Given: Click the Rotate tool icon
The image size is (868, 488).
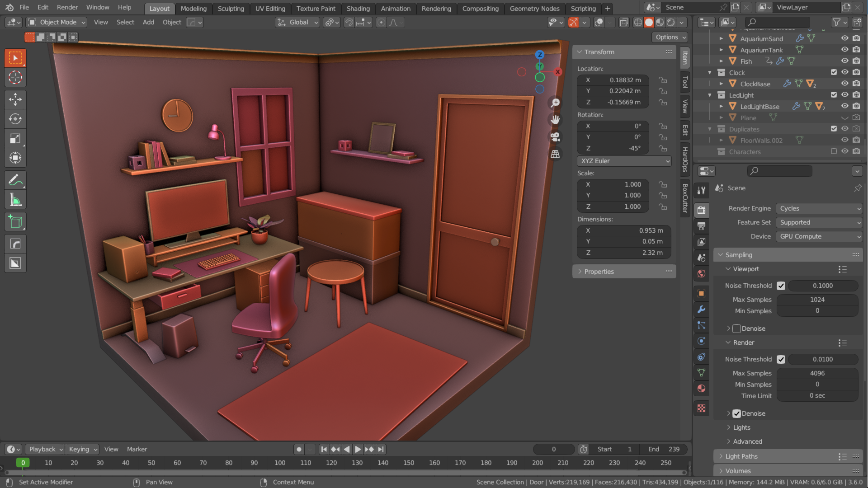Looking at the screenshot, I should click(15, 118).
